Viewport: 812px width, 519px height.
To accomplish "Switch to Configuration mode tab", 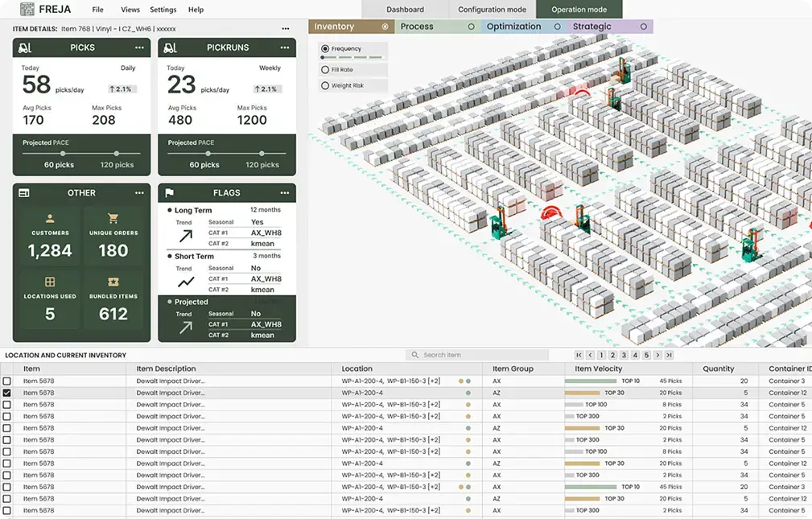I will point(492,10).
